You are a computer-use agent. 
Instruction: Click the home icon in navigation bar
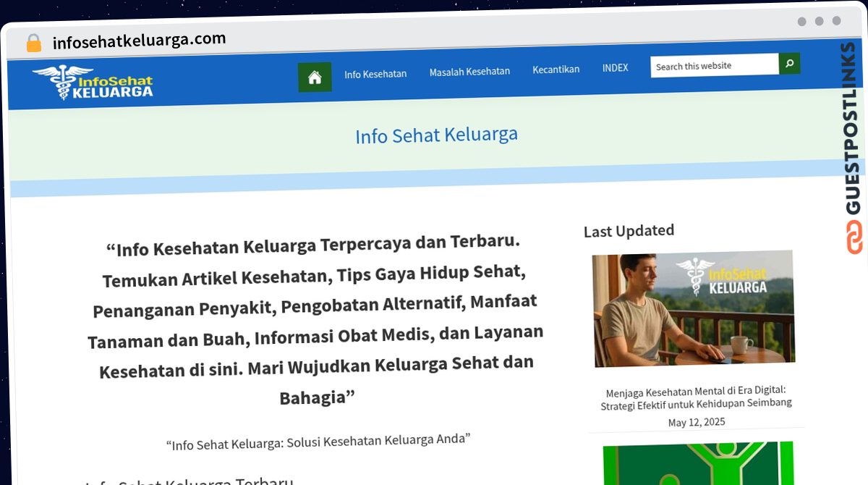click(315, 77)
